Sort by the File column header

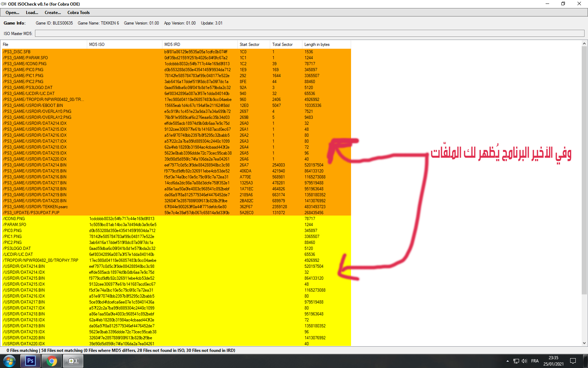(x=44, y=45)
